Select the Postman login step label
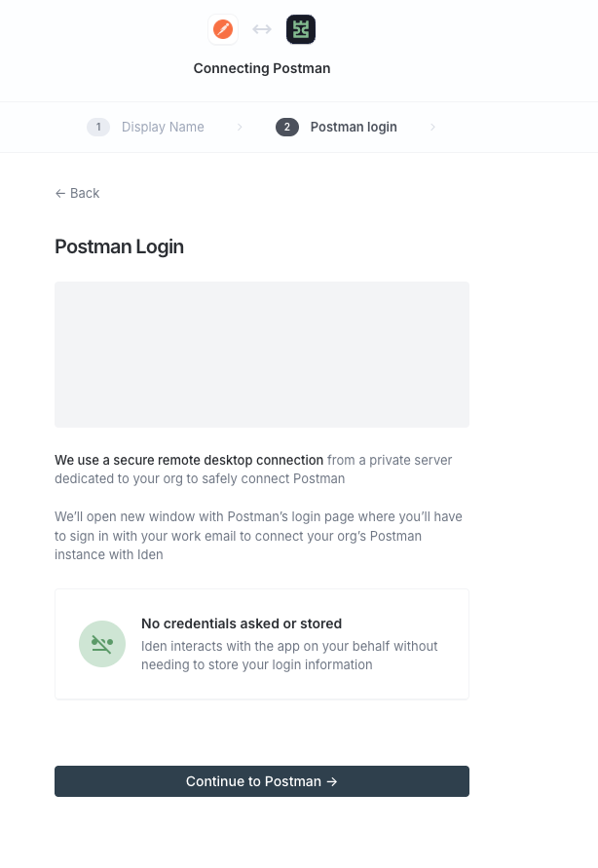 [x=354, y=127]
